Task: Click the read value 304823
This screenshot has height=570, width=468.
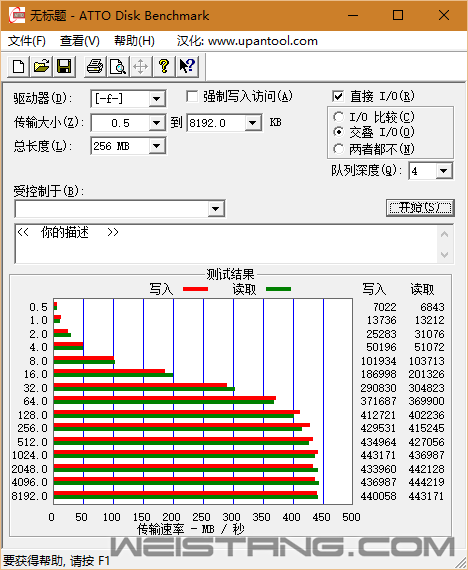Action: pos(427,388)
